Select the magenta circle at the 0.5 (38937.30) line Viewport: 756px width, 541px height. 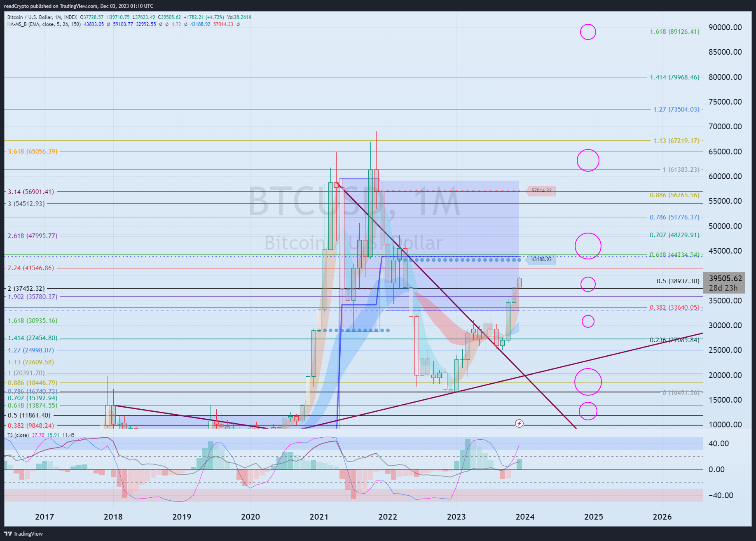[x=588, y=284]
